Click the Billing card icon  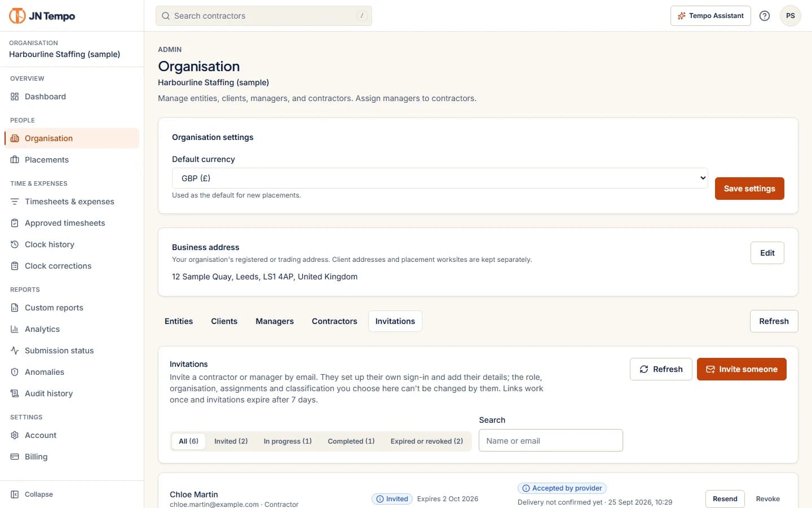point(15,457)
